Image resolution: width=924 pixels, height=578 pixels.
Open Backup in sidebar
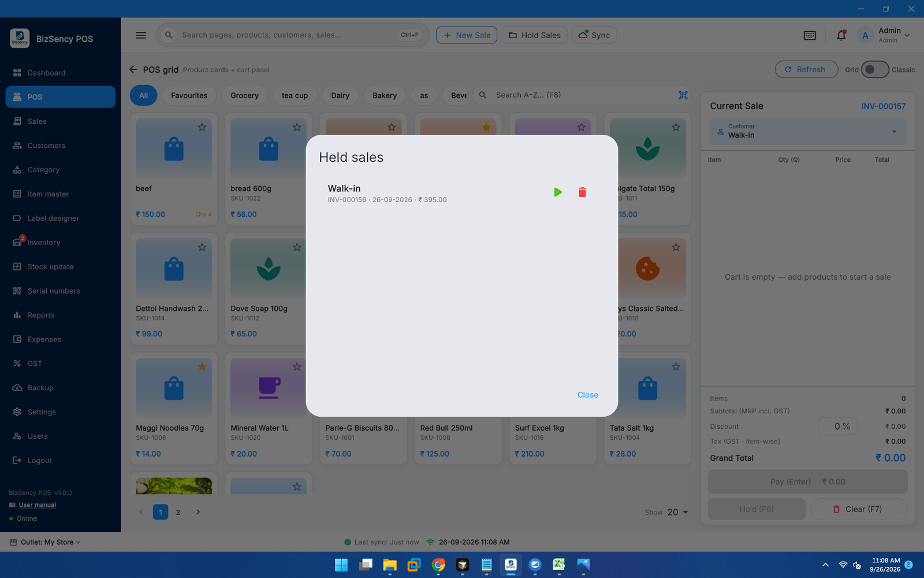point(60,388)
